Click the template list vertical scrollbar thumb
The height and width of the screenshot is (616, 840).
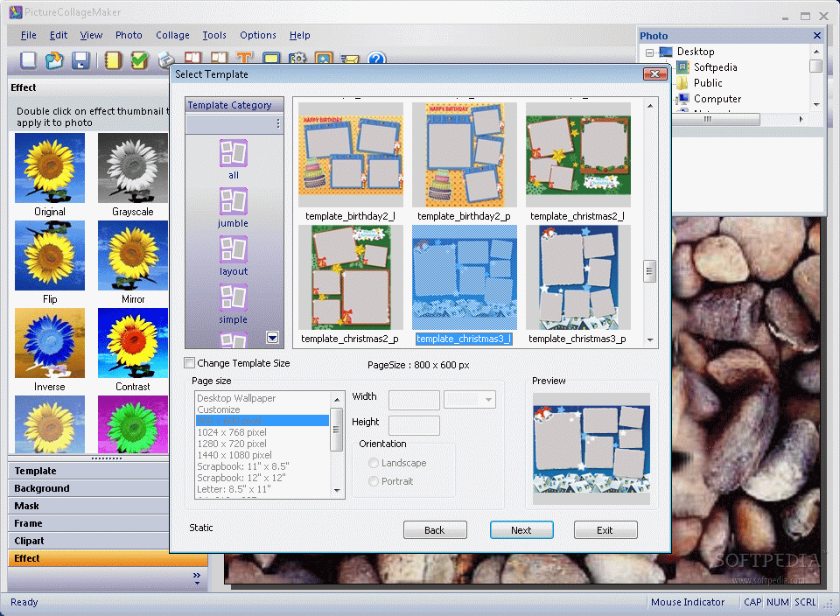(x=650, y=271)
